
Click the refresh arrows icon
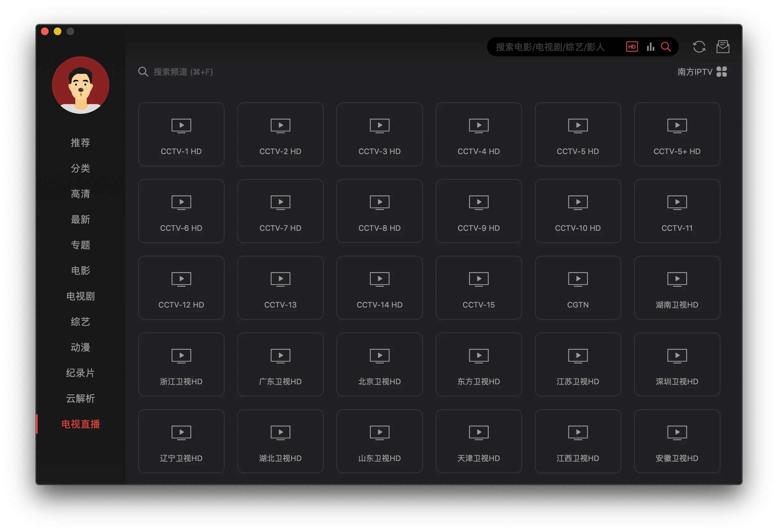[x=699, y=47]
